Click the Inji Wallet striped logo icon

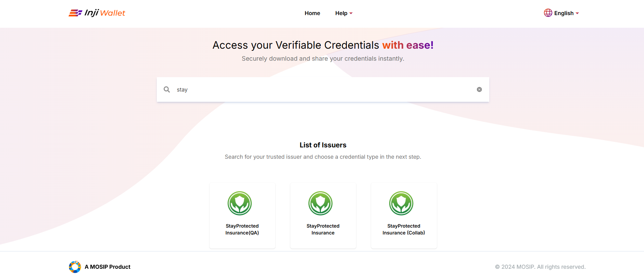[x=75, y=13]
